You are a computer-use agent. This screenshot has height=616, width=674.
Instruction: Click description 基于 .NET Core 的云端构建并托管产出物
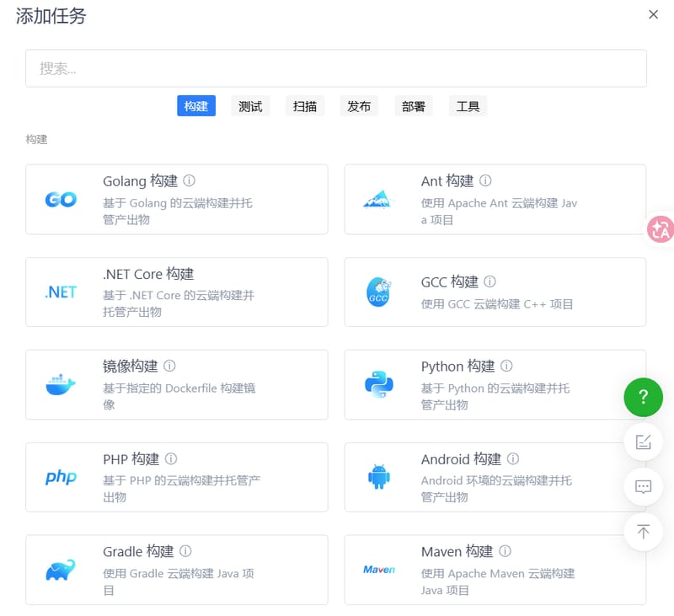pos(179,303)
